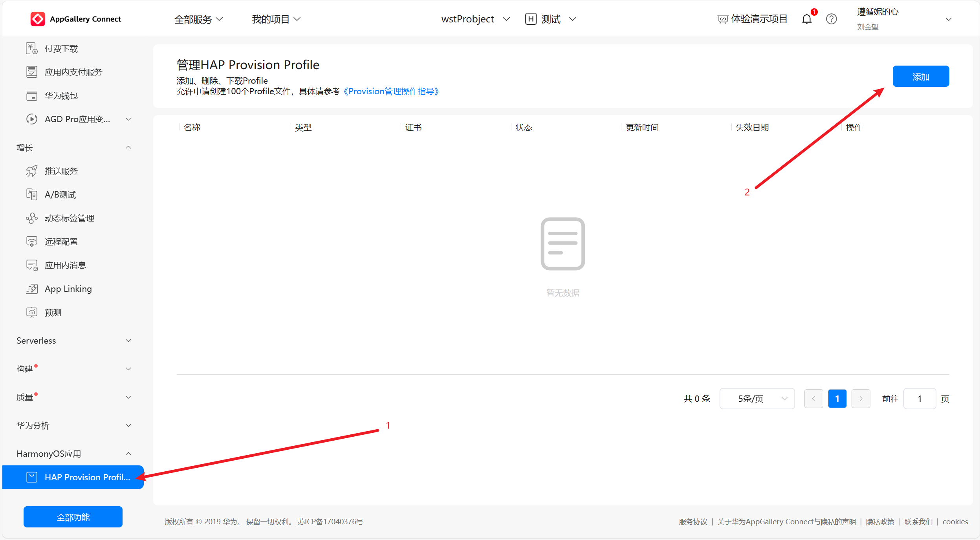This screenshot has height=540, width=980.
Task: Click the 付费下载 sidebar icon
Action: coord(32,48)
